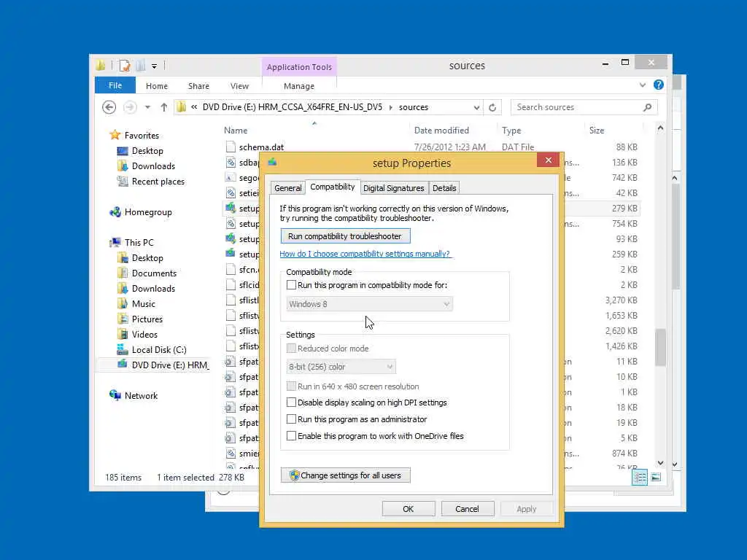747x560 pixels.
Task: Click Properties quick access toolbar icon
Action: (125, 65)
